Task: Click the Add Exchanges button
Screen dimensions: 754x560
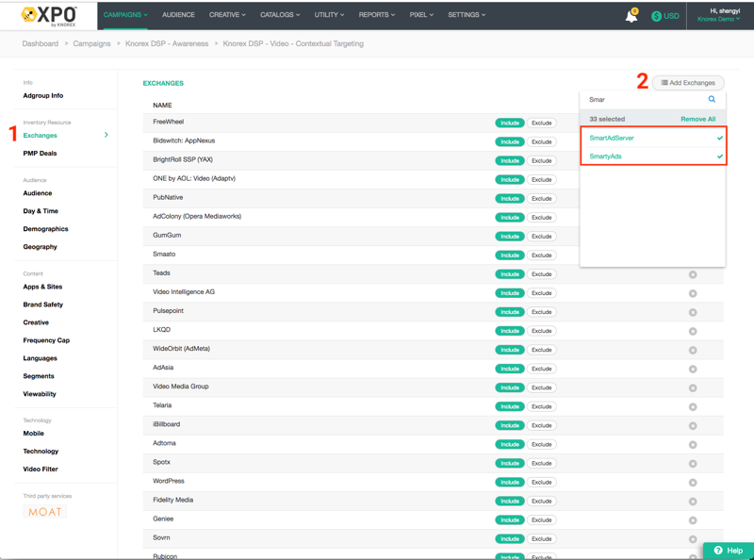Action: pos(688,83)
